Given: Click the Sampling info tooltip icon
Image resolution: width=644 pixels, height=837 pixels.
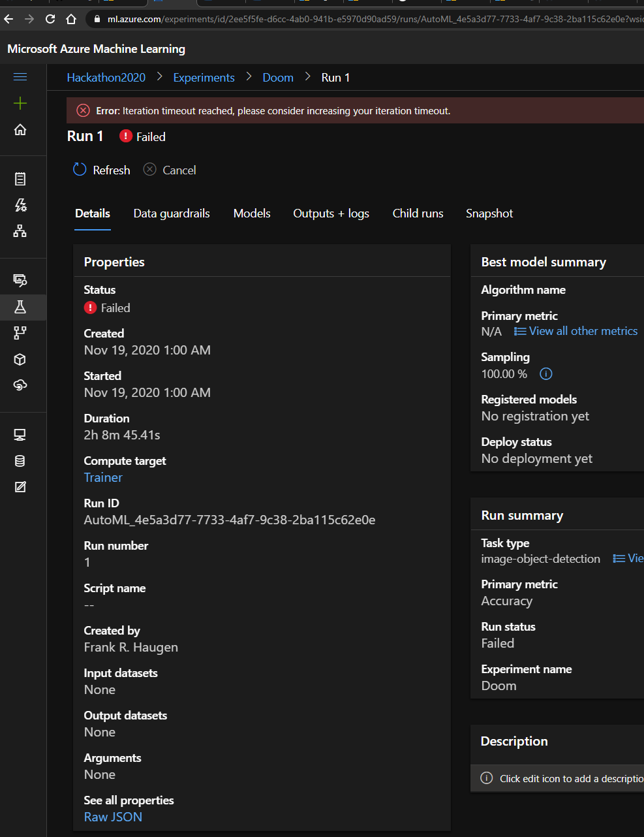Looking at the screenshot, I should [x=545, y=374].
